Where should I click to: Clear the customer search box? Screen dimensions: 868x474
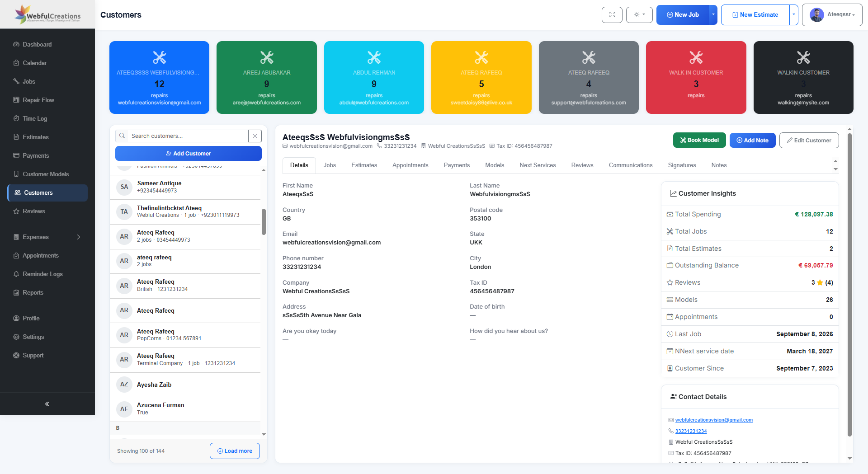pos(255,136)
